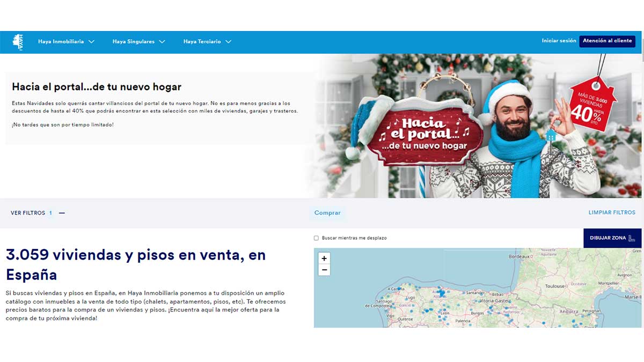Enable 'Buscar mientras me desplazo'
Image resolution: width=644 pixels, height=362 pixels.
[x=316, y=238]
